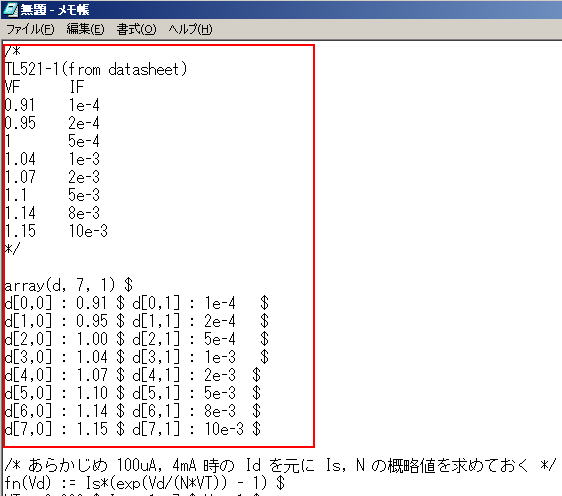Open the 編集(E) menu

coord(85,29)
